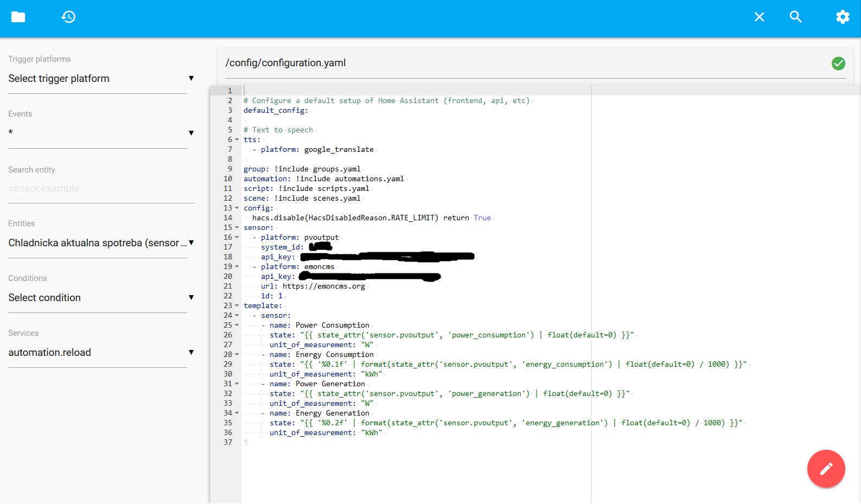This screenshot has height=504, width=861.
Task: Open the Services dropdown automation.reload
Action: click(101, 353)
